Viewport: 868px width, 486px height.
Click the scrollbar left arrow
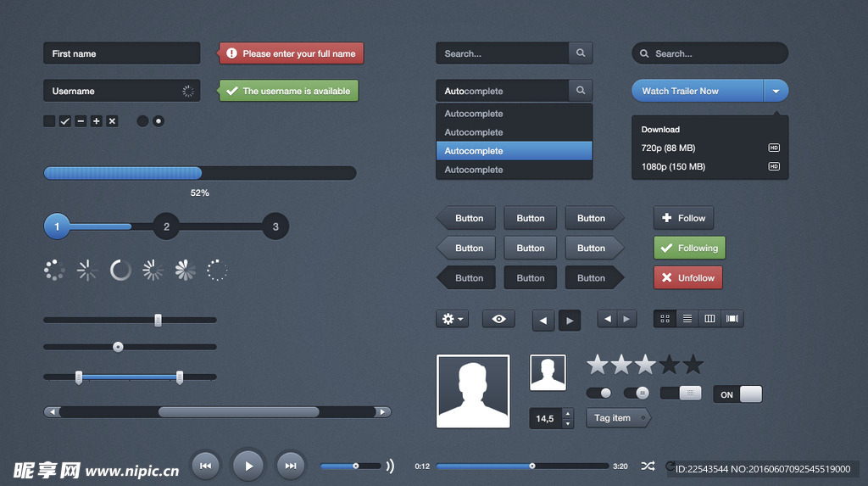pyautogui.click(x=52, y=411)
